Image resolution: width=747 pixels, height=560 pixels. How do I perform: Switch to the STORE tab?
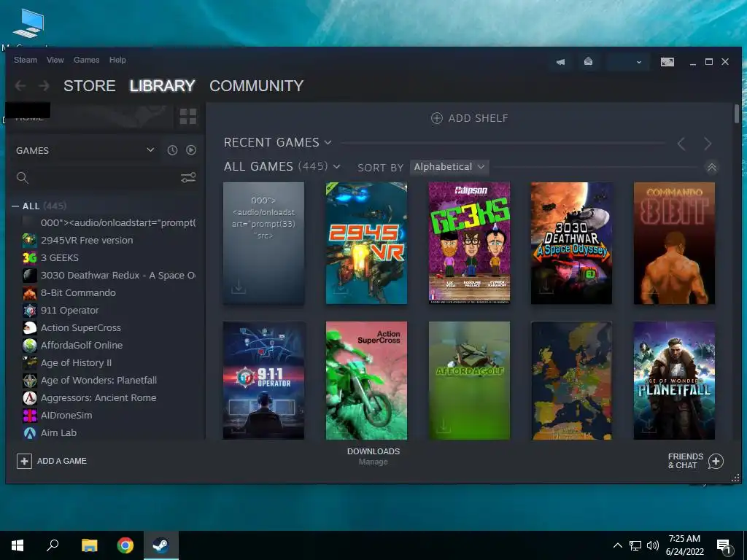tap(90, 86)
